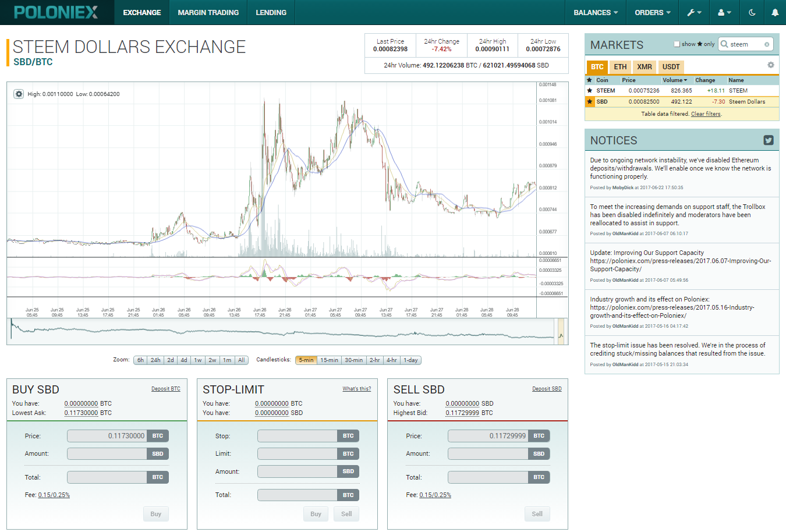Open the Lending page

click(271, 12)
